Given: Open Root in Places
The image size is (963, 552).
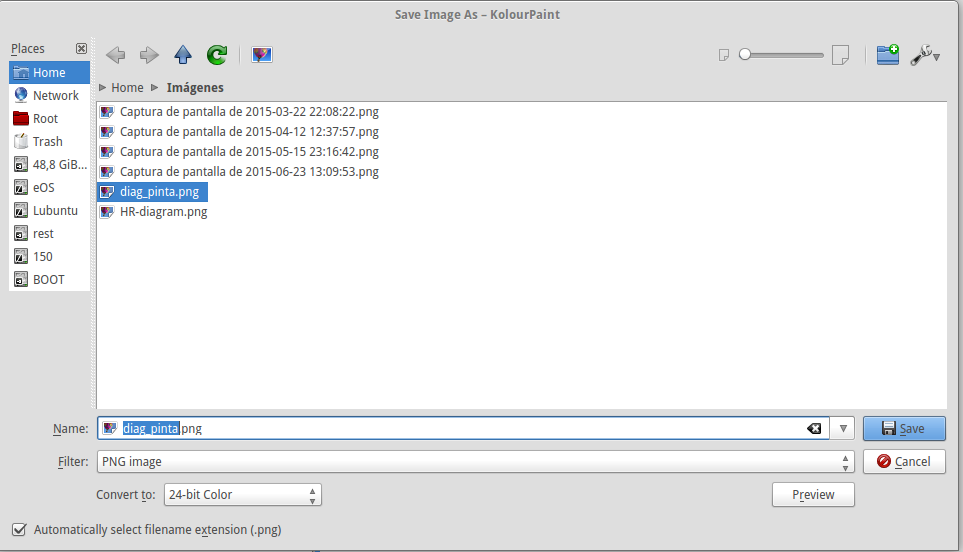Looking at the screenshot, I should 49,119.
